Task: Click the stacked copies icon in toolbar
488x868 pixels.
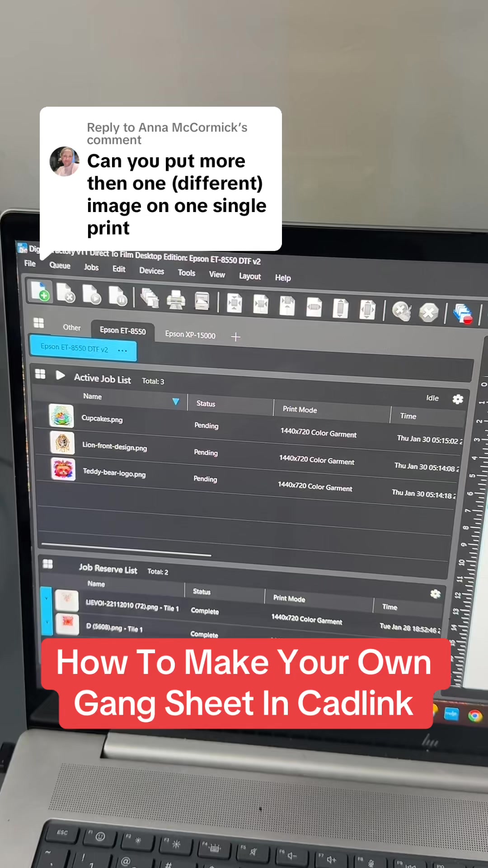Action: 150,299
